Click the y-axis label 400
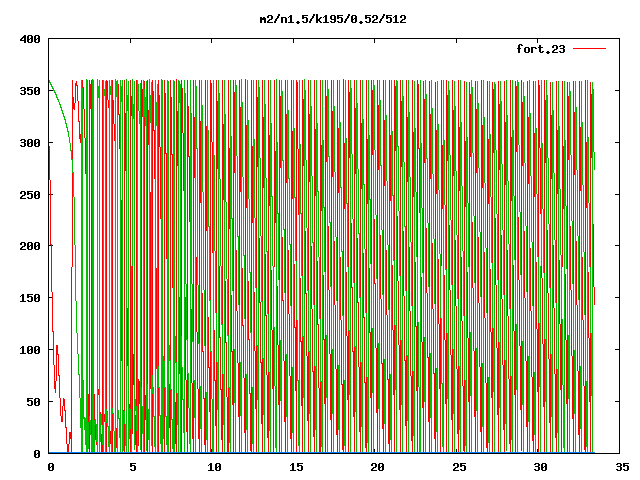Screen dimensions: 640x480 pos(30,39)
